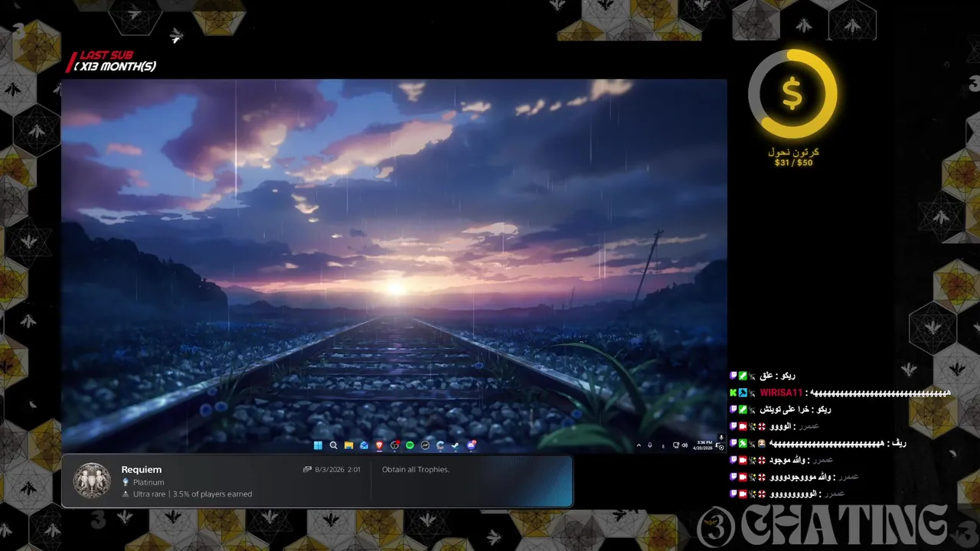Image resolution: width=980 pixels, height=551 pixels.
Task: Open the blue mail envelope app
Action: 364,445
